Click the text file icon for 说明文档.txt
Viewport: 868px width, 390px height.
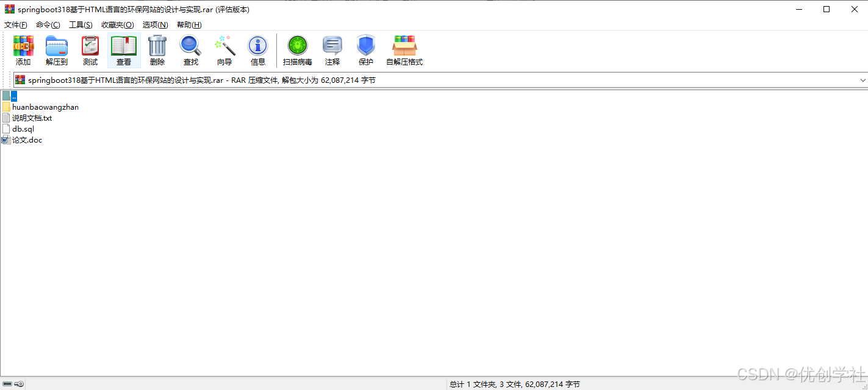(6, 118)
